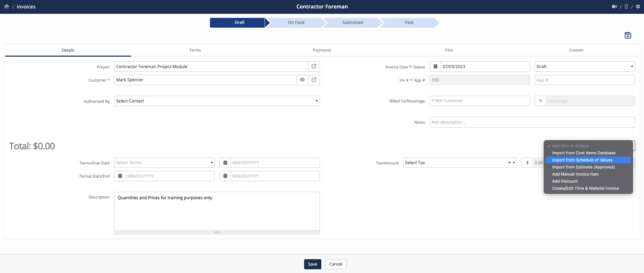
Task: Click Period Start calendar icon
Action: tap(120, 176)
